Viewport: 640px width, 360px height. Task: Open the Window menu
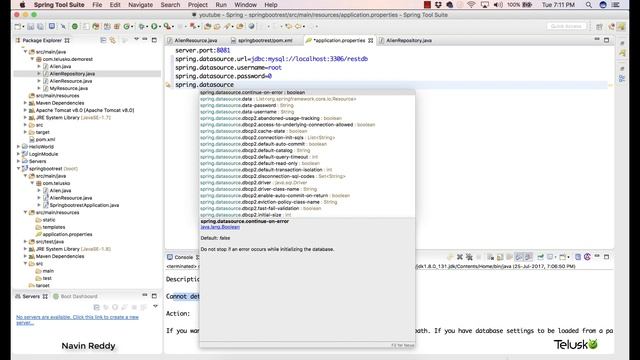(245, 5)
